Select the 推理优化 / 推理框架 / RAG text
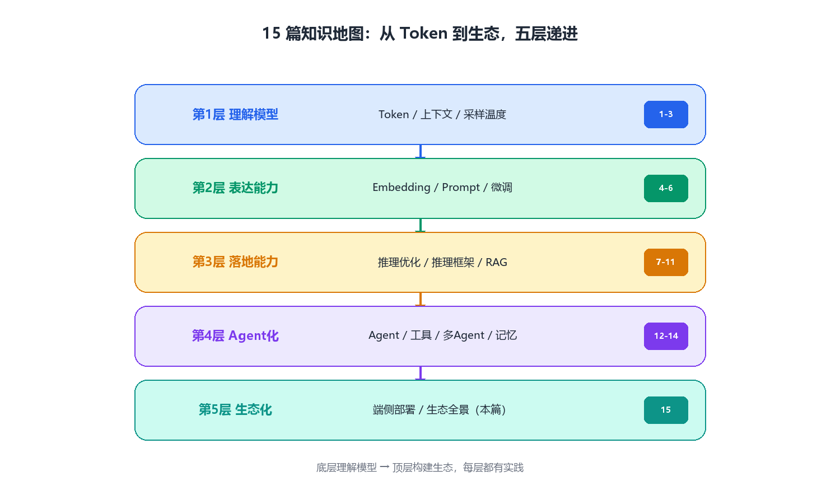Viewport: 840px width, 504px height. coord(442,262)
